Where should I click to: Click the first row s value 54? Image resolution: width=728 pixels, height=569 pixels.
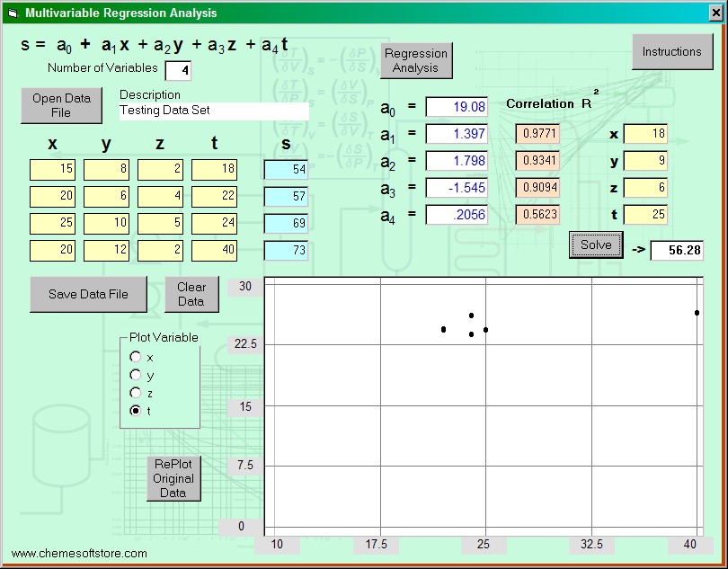tap(286, 170)
